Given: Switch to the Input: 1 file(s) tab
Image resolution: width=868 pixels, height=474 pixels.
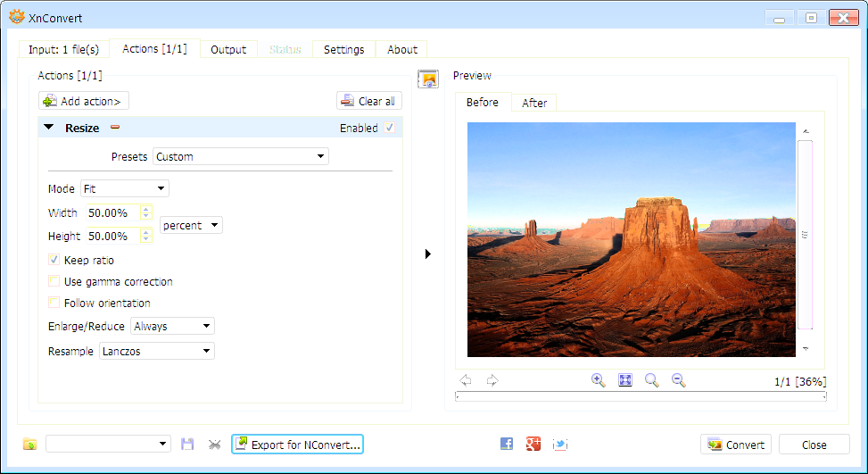Looking at the screenshot, I should point(63,49).
